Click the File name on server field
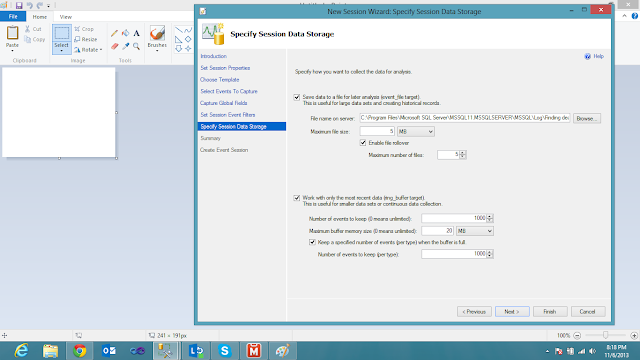The width and height of the screenshot is (640, 360). (464, 118)
